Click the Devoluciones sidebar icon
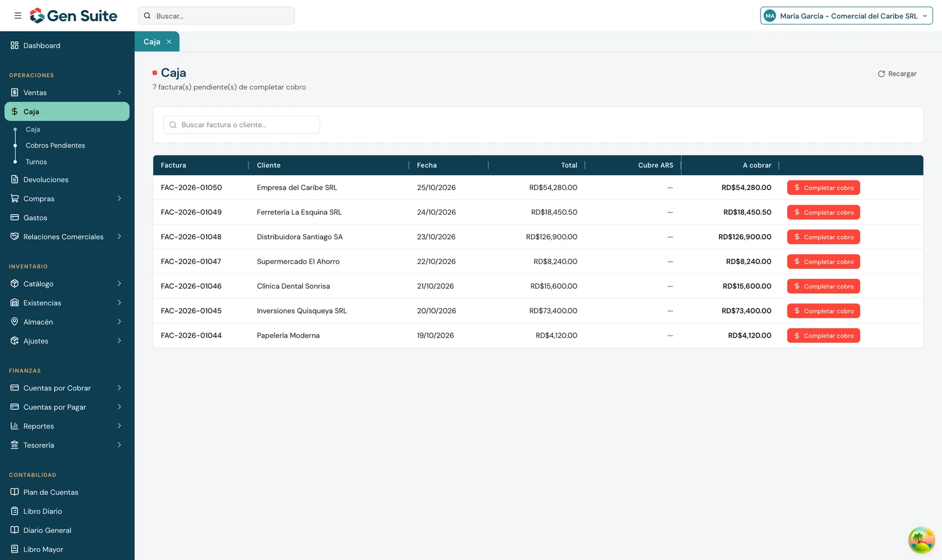Screen dimensions: 942x560 (15, 179)
